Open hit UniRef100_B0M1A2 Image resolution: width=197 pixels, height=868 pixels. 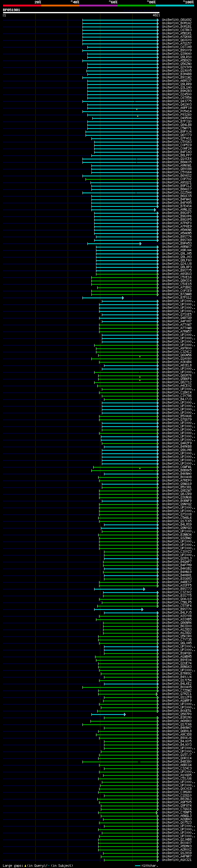pyautogui.click(x=176, y=23)
